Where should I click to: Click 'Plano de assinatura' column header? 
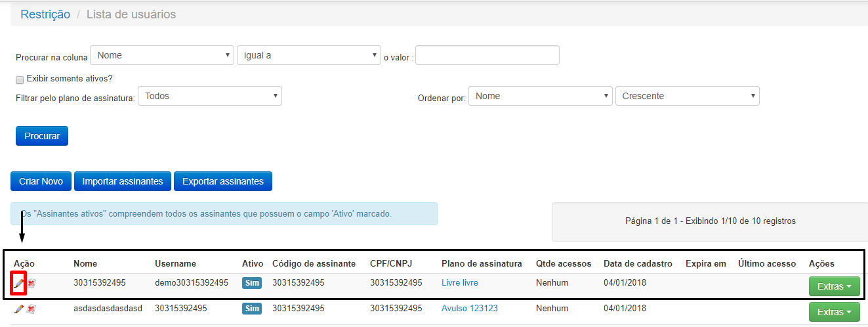[482, 264]
